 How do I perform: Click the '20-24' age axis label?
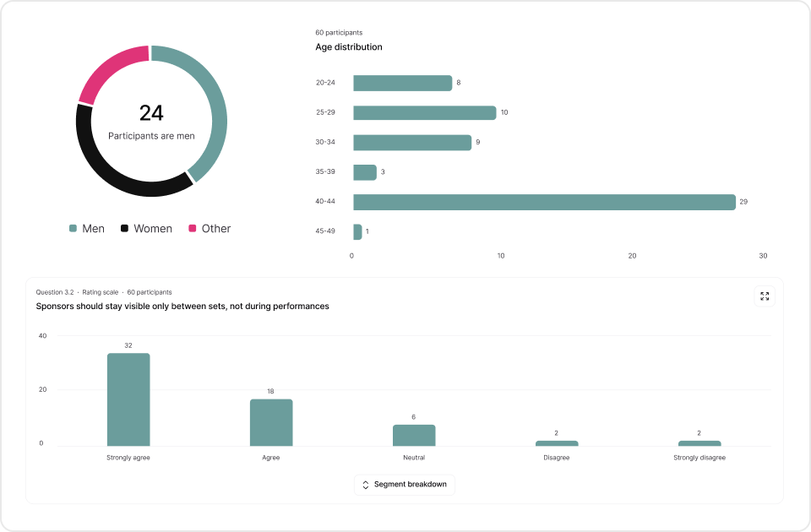click(325, 82)
